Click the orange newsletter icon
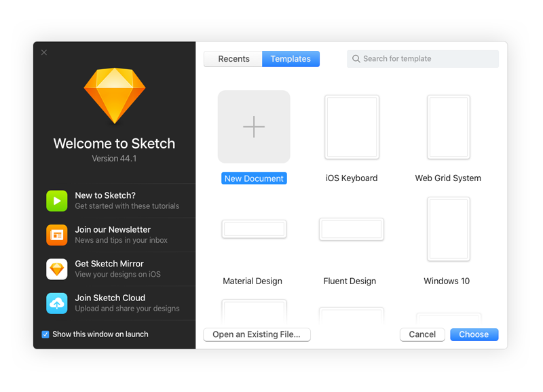Screen dimensions: 543x392 click(x=57, y=234)
